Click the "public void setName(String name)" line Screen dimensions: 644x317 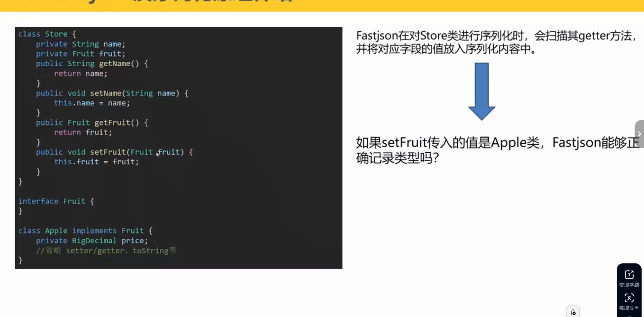112,93
